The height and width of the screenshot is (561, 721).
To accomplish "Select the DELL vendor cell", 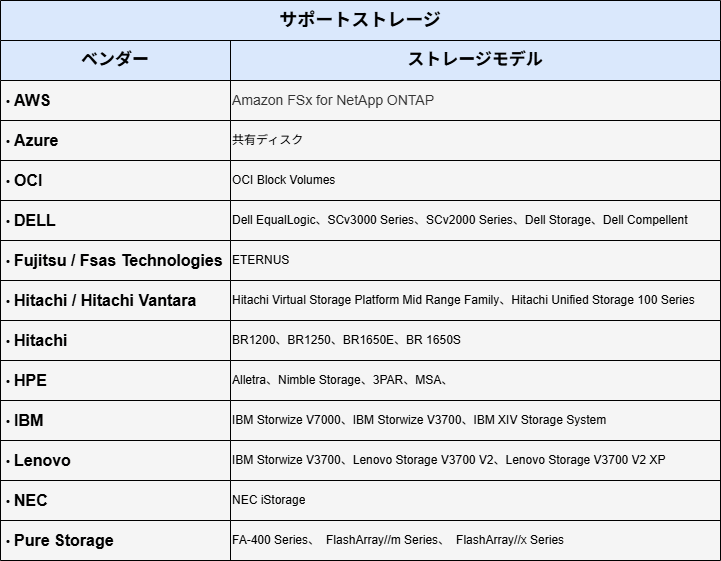I will pos(35,220).
